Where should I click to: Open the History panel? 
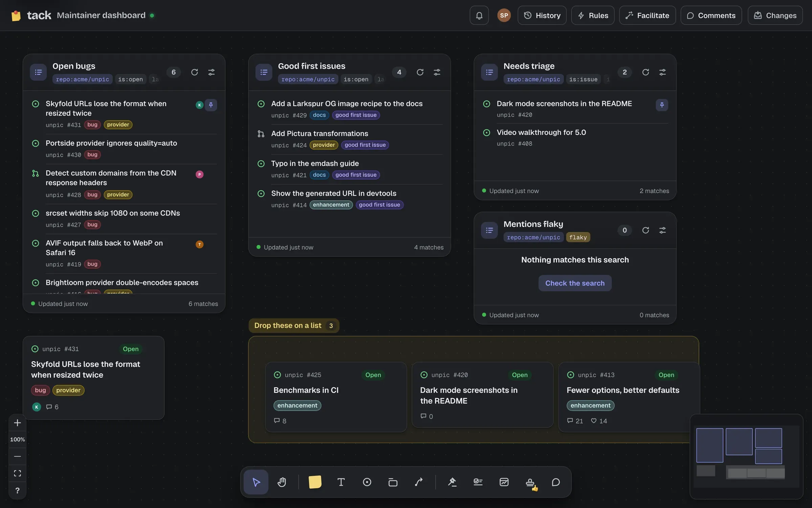point(542,15)
